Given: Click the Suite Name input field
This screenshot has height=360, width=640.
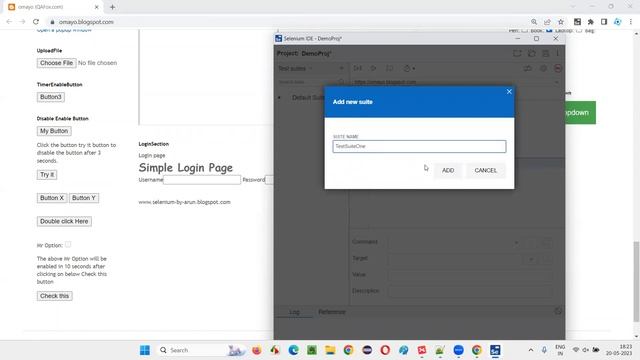Looking at the screenshot, I should click(x=419, y=147).
